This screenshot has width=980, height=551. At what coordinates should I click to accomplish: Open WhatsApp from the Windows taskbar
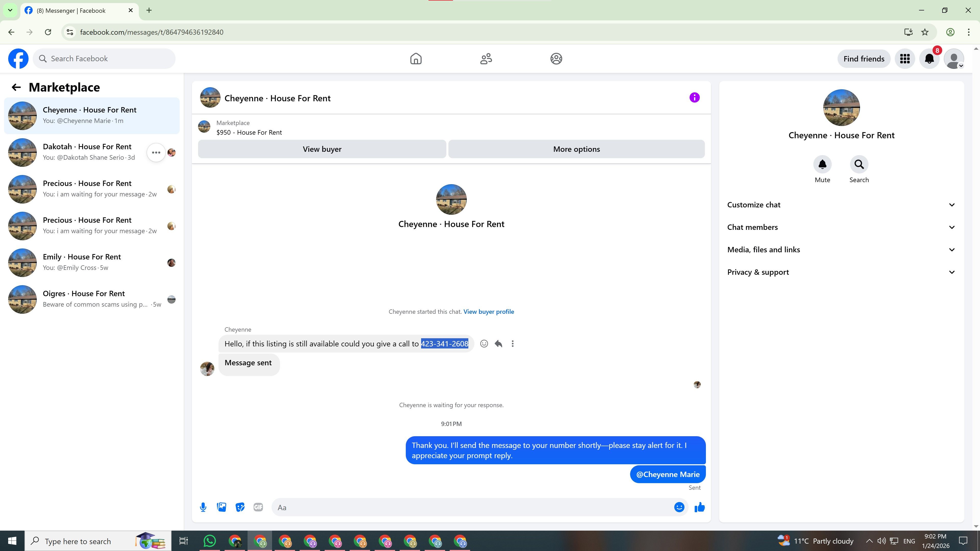click(210, 541)
